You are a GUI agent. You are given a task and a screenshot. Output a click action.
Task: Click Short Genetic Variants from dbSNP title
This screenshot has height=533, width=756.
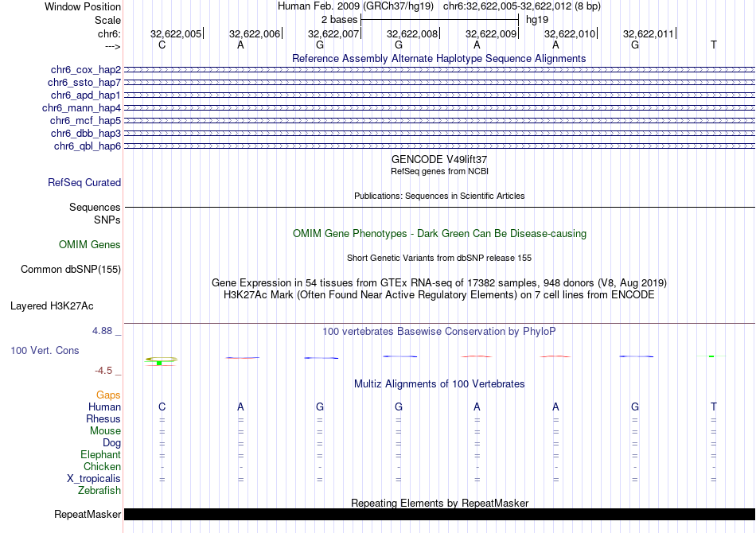(x=439, y=258)
